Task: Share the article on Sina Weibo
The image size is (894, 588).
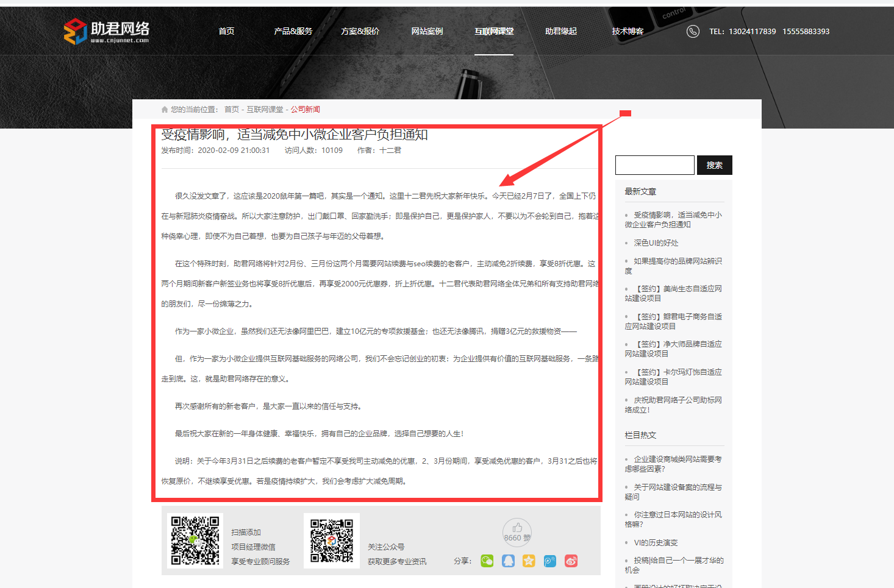Action: point(571,561)
